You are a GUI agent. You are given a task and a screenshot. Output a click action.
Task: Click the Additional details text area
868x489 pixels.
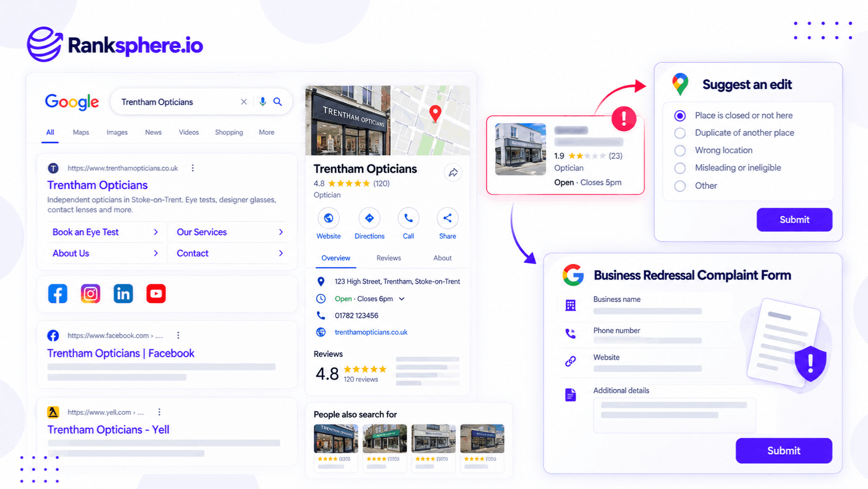pyautogui.click(x=674, y=415)
